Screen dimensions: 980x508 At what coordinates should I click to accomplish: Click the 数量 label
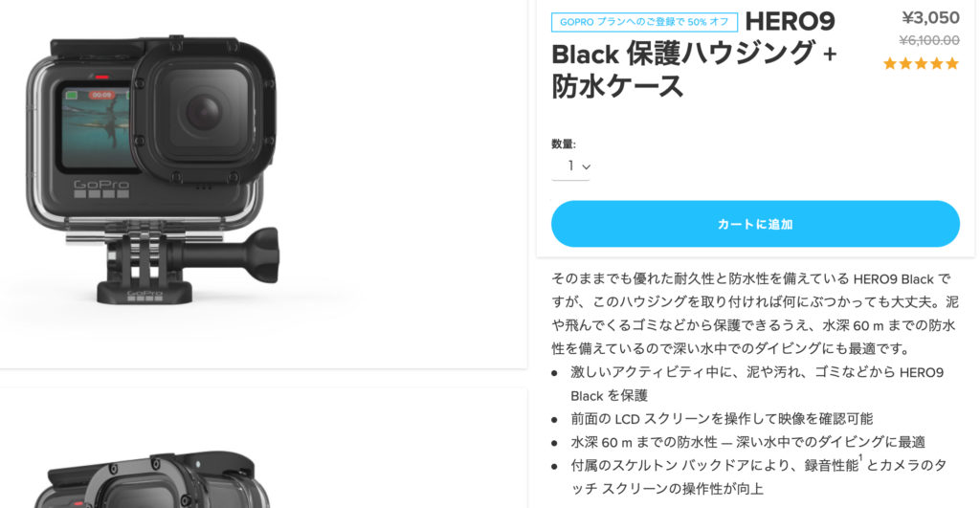click(x=563, y=144)
